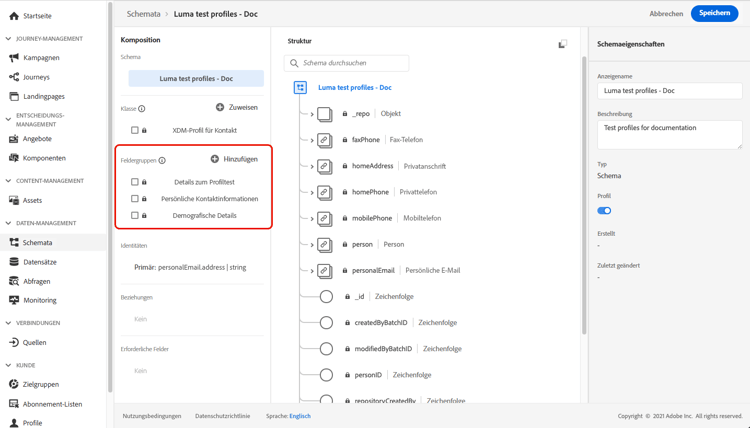
Task: Click the copy structure icon above Struktur
Action: click(562, 44)
